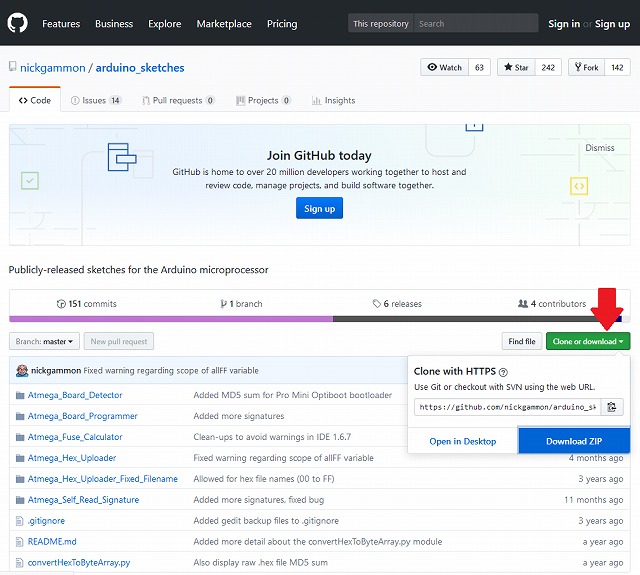Open the README.md file link

click(x=52, y=542)
